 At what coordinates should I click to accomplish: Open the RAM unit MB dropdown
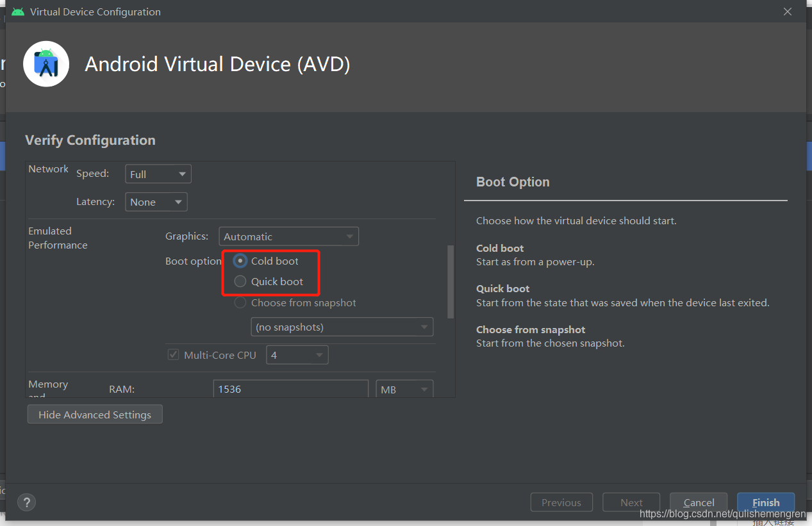click(404, 389)
